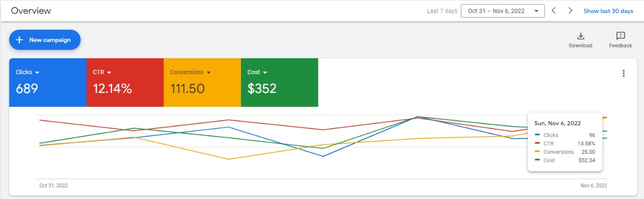Viewport: 644px width, 199px height.
Task: Select the red CTR scorecard showing 12.14%
Action: coord(125,82)
